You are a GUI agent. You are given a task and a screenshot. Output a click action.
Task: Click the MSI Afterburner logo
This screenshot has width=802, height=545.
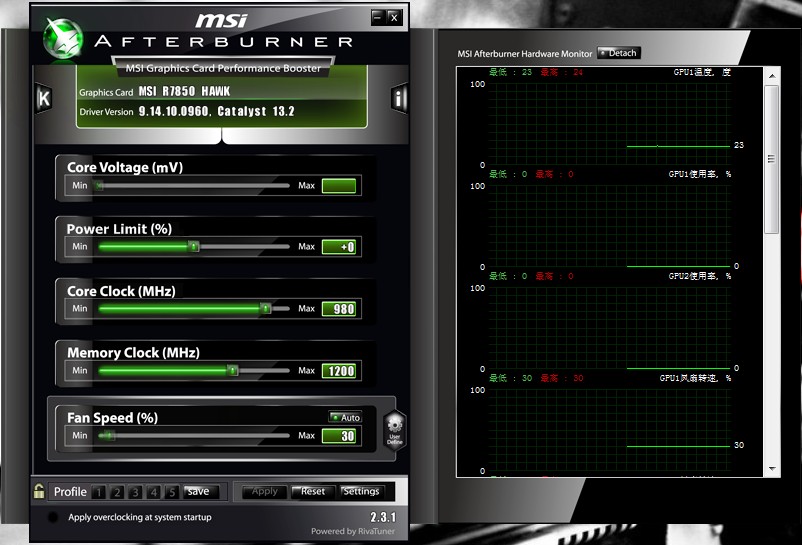63,39
